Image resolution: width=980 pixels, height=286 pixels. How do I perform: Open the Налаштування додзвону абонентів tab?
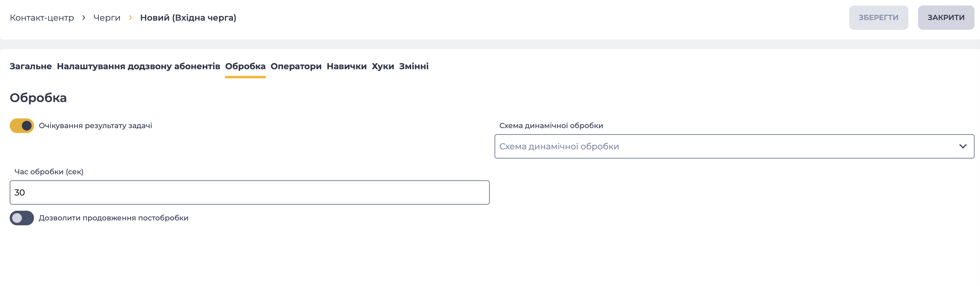coord(138,66)
